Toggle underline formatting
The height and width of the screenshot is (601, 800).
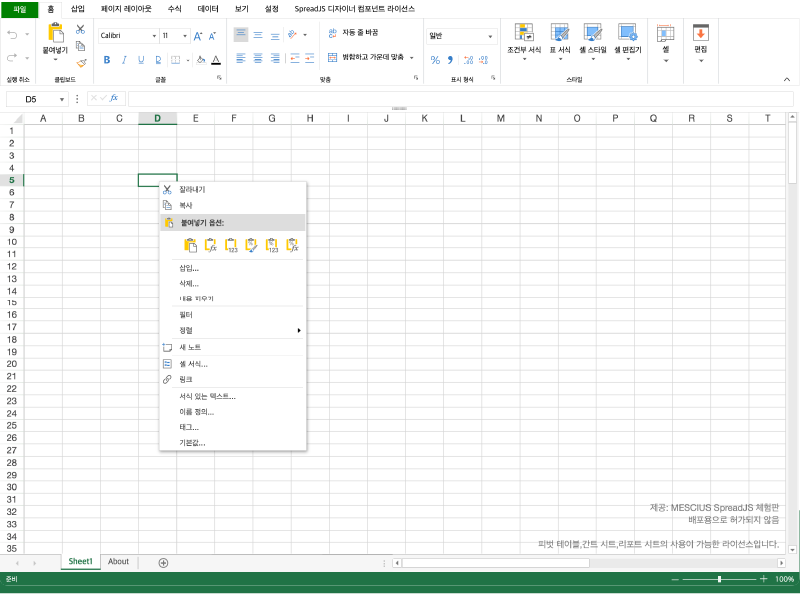click(141, 60)
